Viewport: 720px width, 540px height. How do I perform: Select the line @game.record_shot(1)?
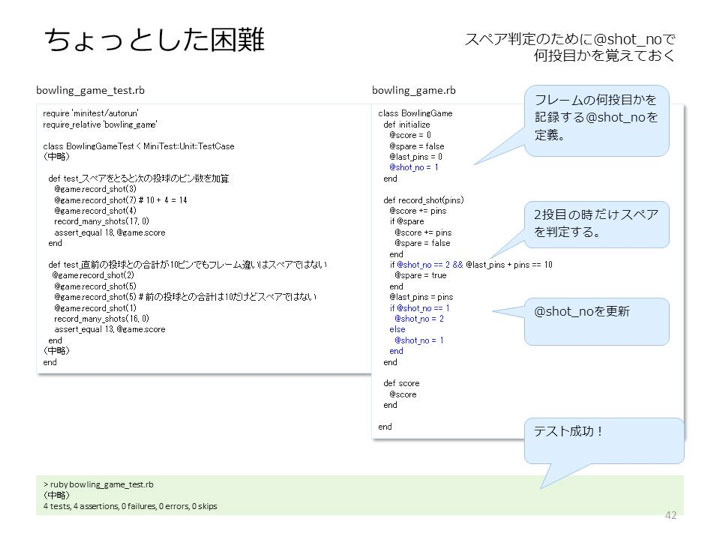pos(95,308)
